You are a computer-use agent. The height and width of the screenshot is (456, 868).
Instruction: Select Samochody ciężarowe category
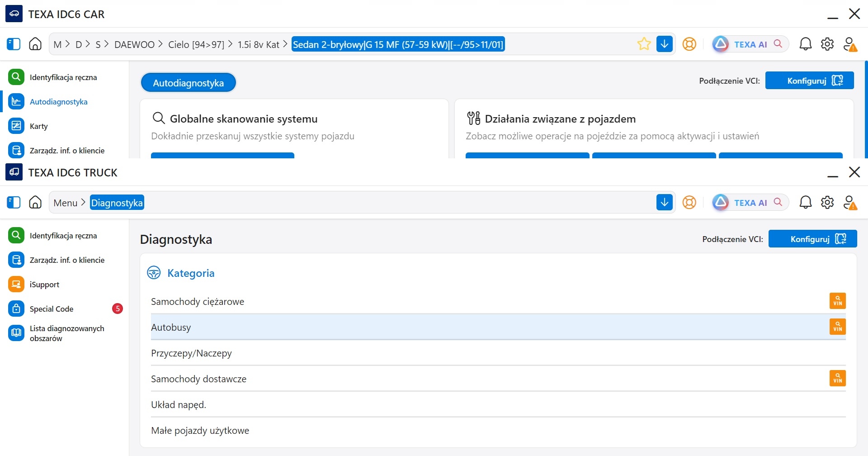click(498, 302)
